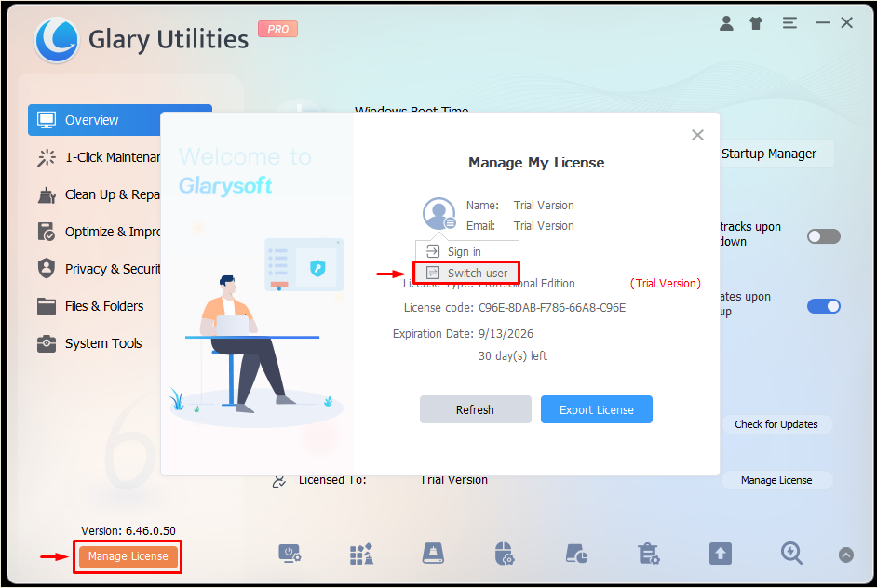Click the Clean Up & Repair broom icon

tap(47, 195)
